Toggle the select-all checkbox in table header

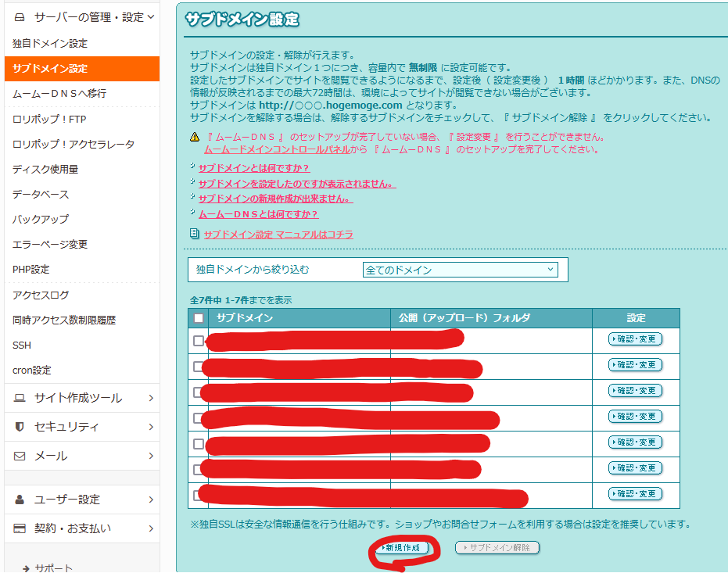(199, 318)
